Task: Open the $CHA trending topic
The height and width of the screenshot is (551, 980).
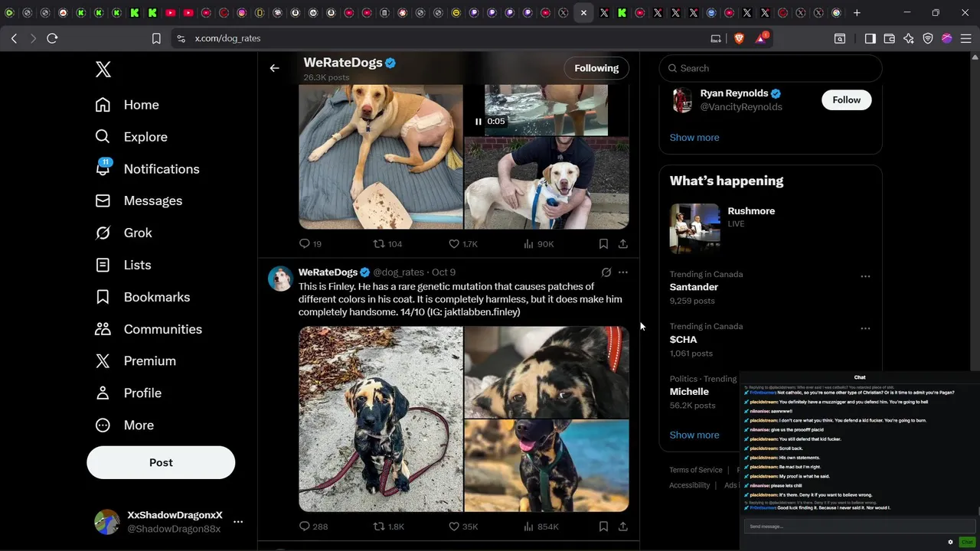Action: pos(683,339)
